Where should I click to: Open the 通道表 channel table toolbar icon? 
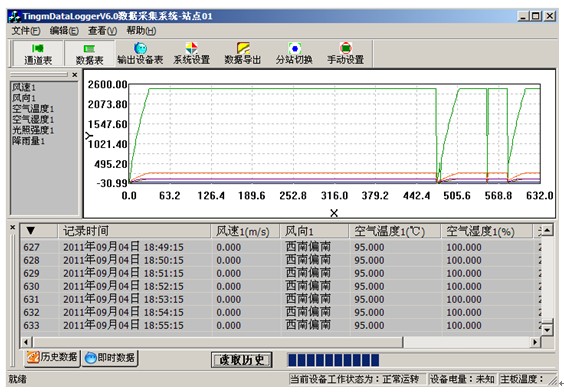[x=38, y=53]
